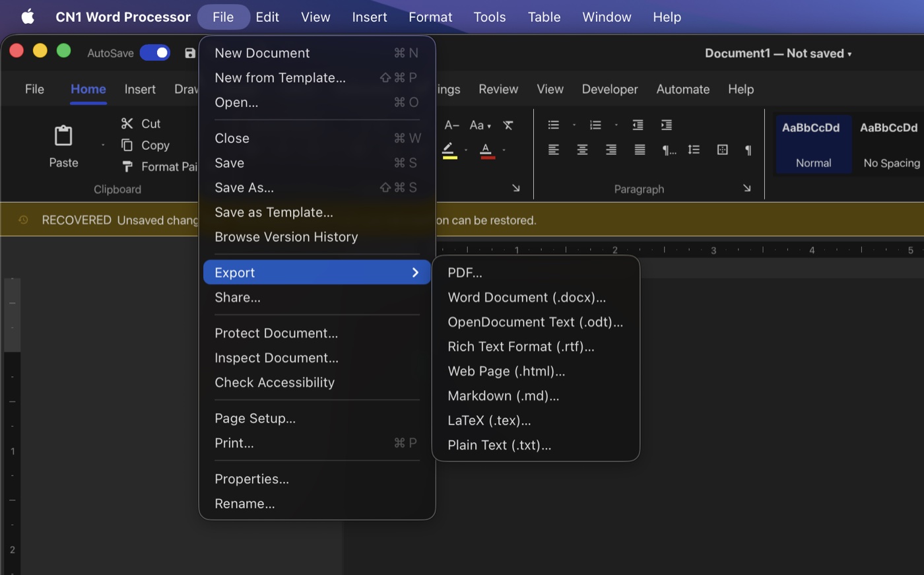
Task: Apply the No Spacing style thumbnail
Action: (891, 145)
